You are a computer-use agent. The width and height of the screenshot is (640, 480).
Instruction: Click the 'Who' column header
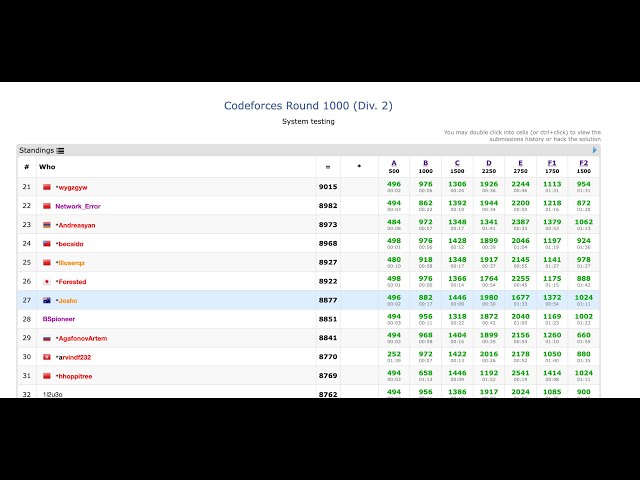tap(47, 167)
